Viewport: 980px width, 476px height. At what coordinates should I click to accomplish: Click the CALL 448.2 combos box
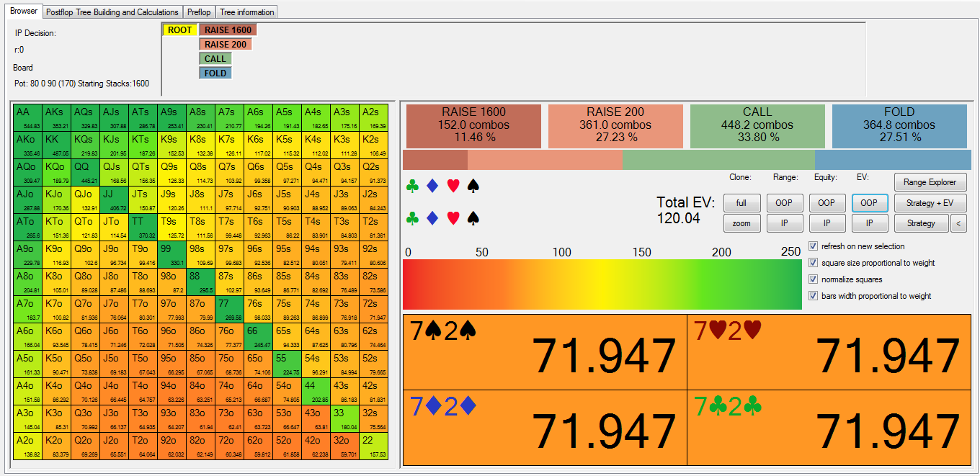(757, 126)
